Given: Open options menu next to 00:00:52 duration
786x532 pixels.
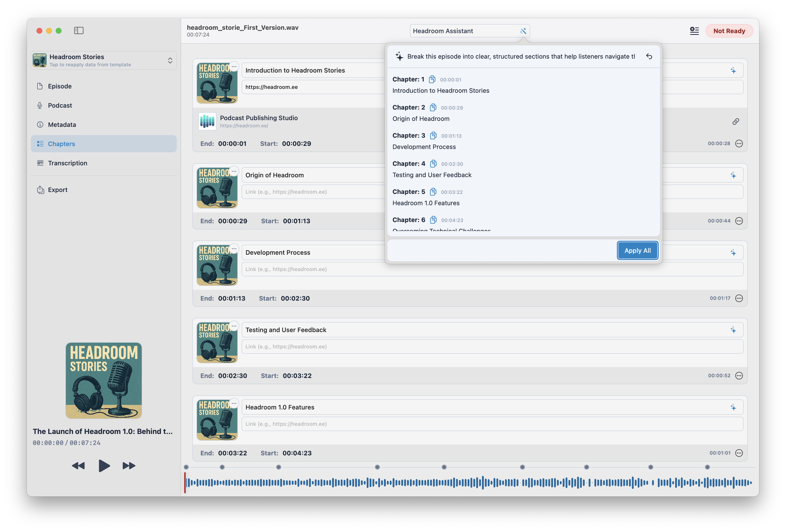Looking at the screenshot, I should tap(739, 376).
